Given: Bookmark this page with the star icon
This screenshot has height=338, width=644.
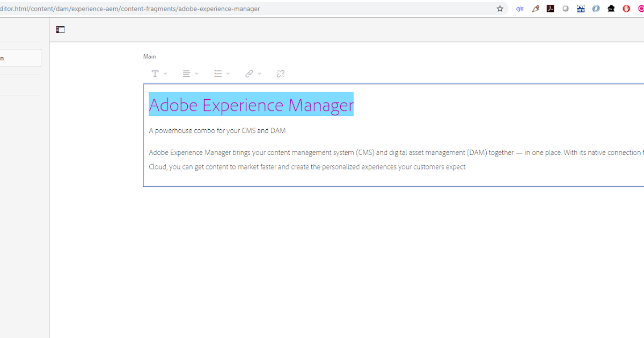Looking at the screenshot, I should coord(500,9).
